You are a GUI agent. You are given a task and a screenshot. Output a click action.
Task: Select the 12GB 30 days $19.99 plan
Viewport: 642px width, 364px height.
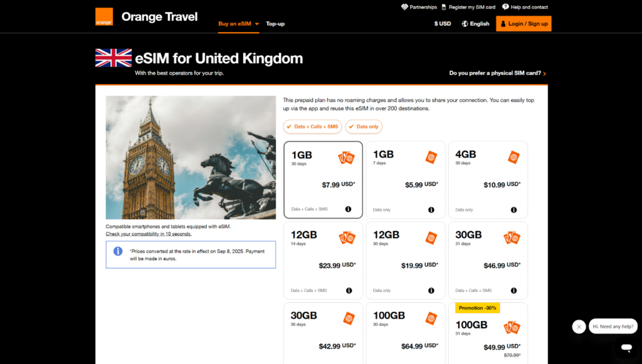[x=406, y=261]
